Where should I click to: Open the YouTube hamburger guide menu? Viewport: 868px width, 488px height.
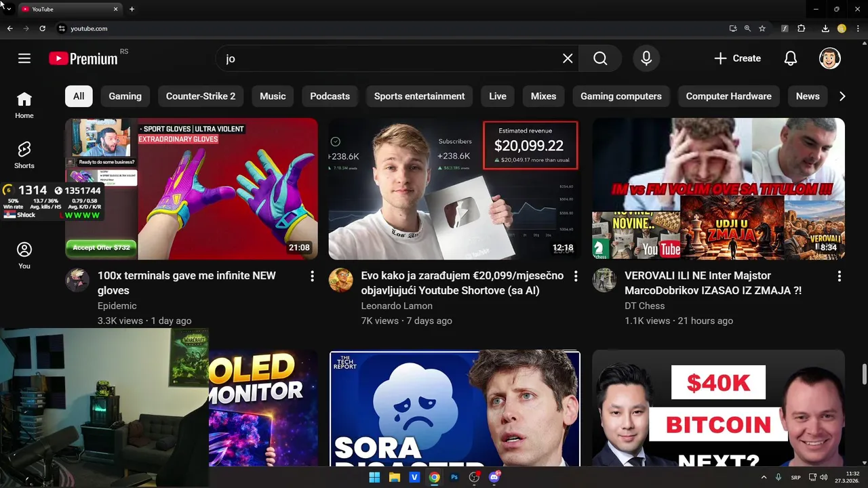tap(24, 58)
